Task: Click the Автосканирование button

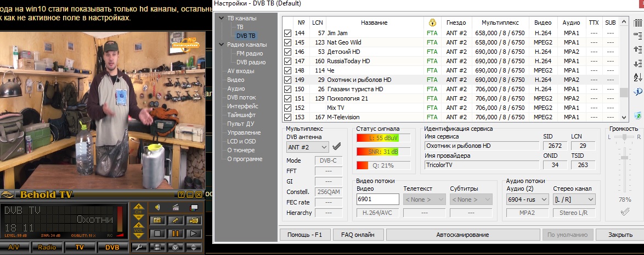Action: pyautogui.click(x=462, y=235)
